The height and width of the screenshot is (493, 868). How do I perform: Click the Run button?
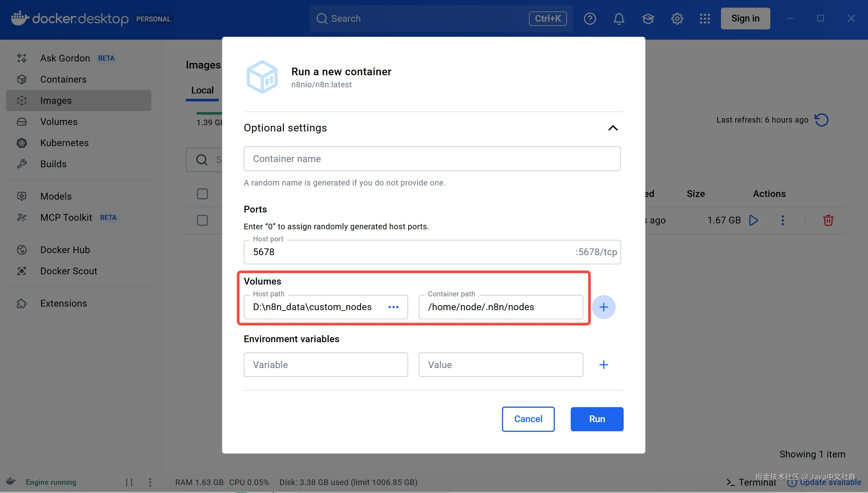(x=597, y=419)
